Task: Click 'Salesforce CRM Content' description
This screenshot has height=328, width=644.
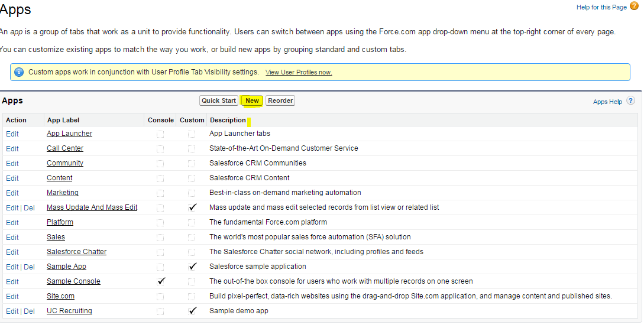Action: tap(250, 178)
